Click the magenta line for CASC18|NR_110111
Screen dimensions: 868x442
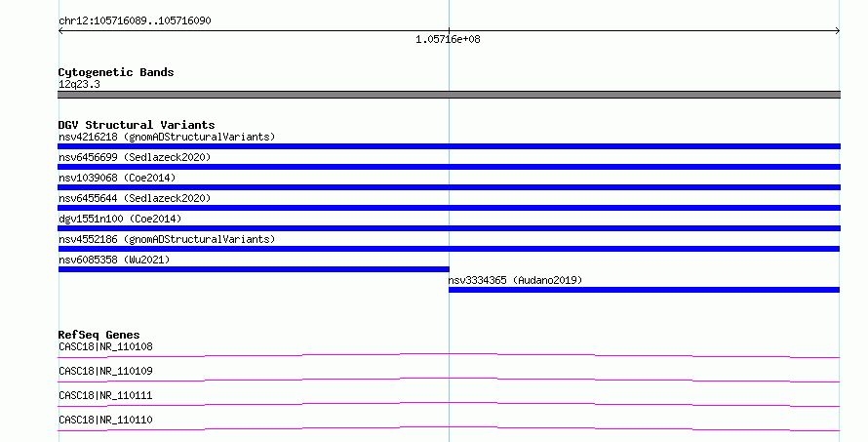click(x=449, y=404)
